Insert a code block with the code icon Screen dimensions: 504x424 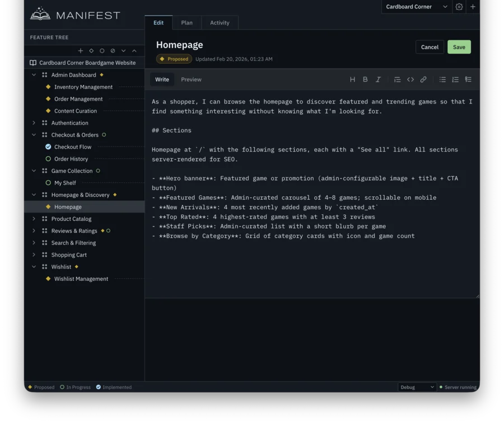click(410, 79)
